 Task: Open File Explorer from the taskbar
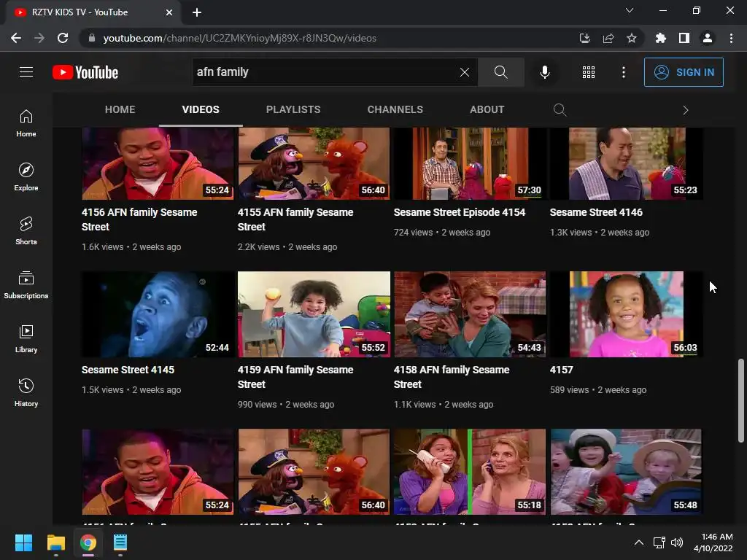[55, 542]
